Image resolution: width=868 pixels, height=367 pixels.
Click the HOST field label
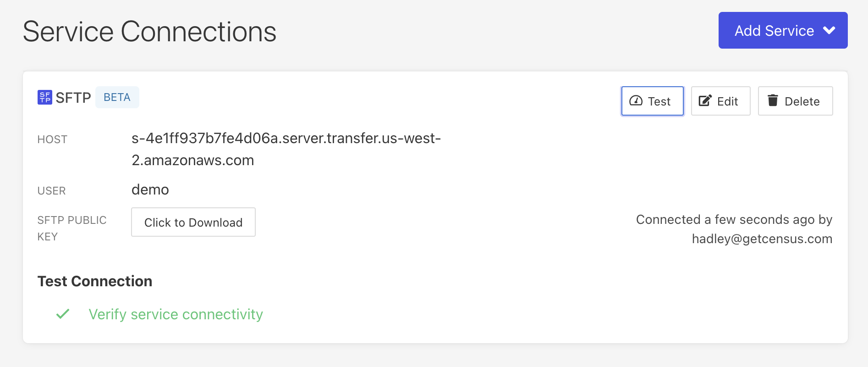click(52, 139)
